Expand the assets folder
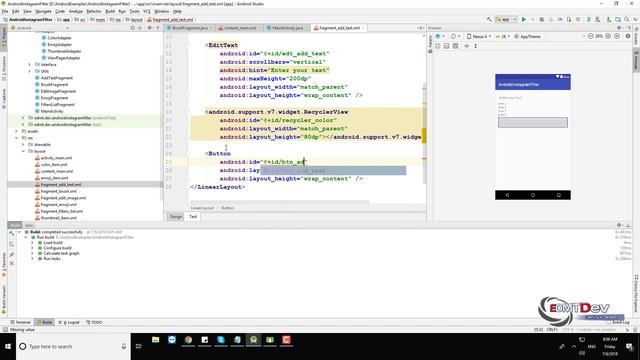The height and width of the screenshot is (360, 640). coord(16,131)
